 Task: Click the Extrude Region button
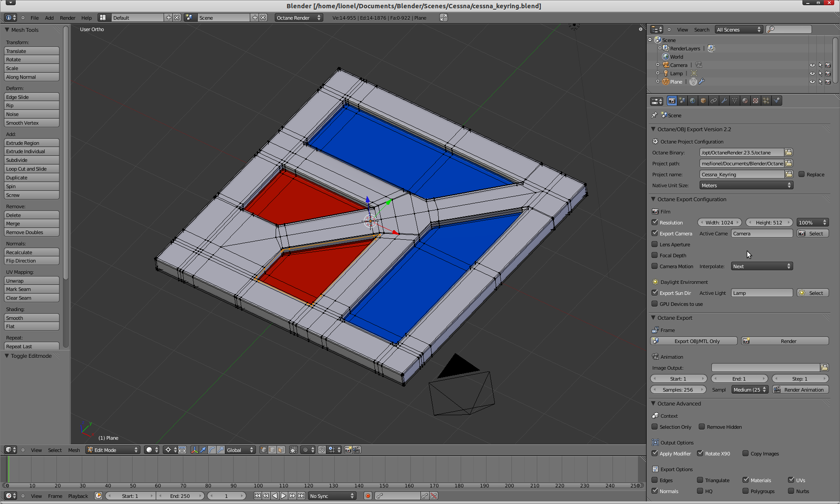point(31,143)
